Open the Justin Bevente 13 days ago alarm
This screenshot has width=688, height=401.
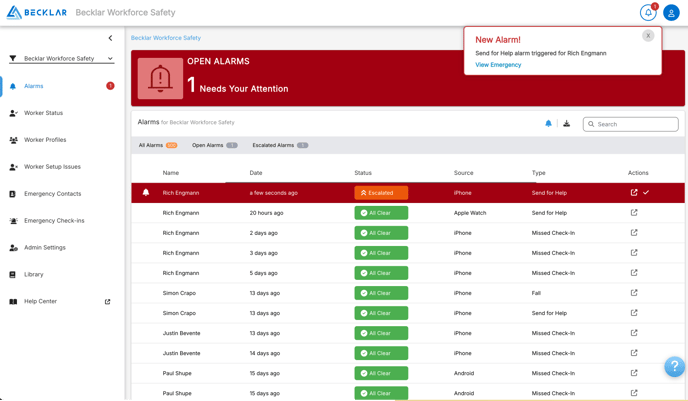pyautogui.click(x=634, y=333)
